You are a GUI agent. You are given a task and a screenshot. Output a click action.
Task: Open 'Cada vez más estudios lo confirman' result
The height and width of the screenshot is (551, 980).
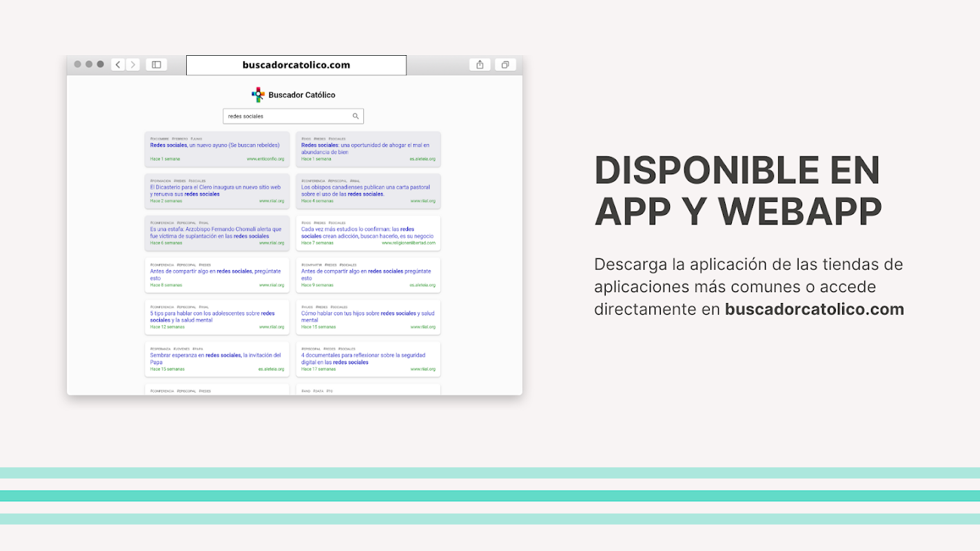click(x=367, y=233)
